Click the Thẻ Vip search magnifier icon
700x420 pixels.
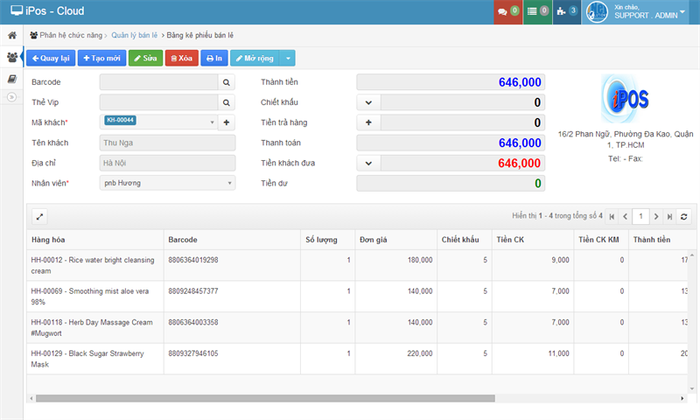226,102
